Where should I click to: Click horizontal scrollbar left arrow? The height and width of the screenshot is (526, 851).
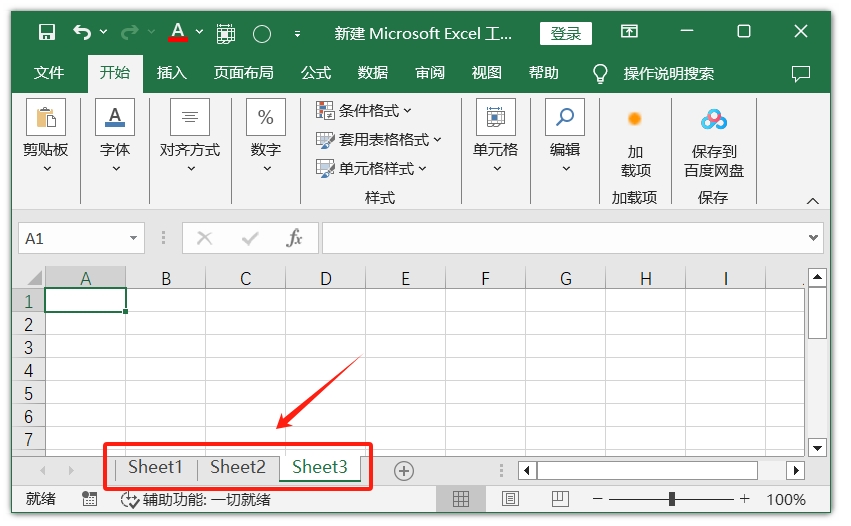(x=526, y=470)
